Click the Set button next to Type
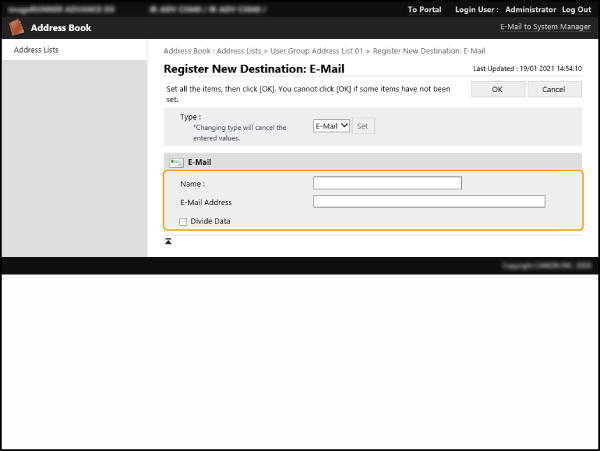600x451 pixels. 364,126
